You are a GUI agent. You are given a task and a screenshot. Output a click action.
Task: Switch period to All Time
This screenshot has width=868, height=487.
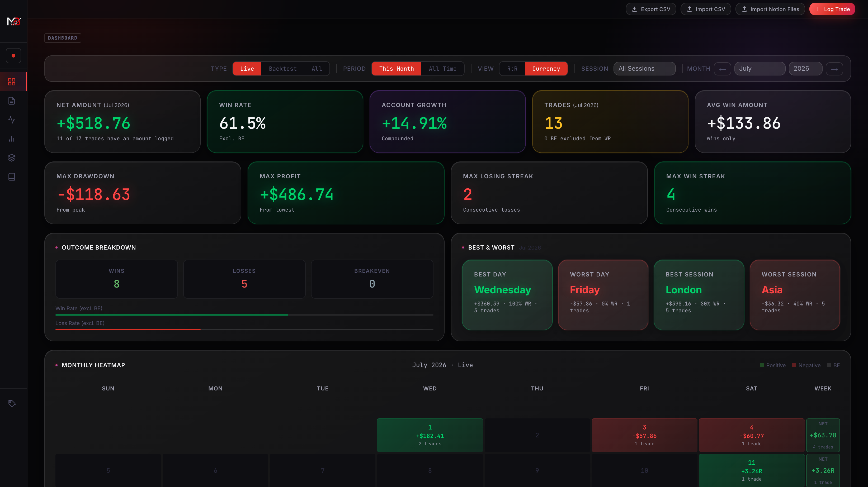click(x=442, y=69)
